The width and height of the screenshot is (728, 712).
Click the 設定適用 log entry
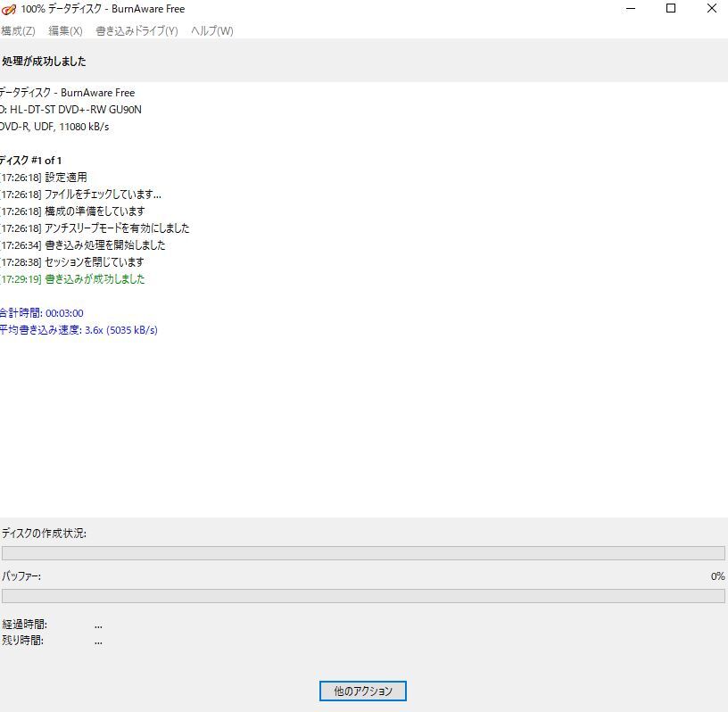(44, 178)
